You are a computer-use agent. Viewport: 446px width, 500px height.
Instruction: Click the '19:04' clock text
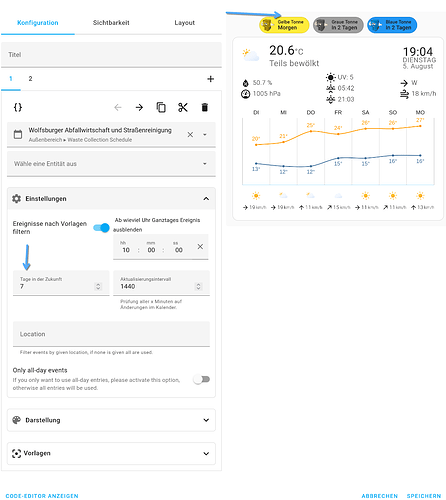click(418, 52)
